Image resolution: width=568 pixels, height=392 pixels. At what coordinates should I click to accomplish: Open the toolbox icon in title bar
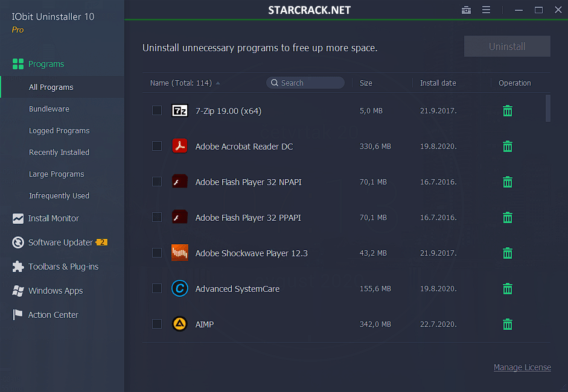466,10
